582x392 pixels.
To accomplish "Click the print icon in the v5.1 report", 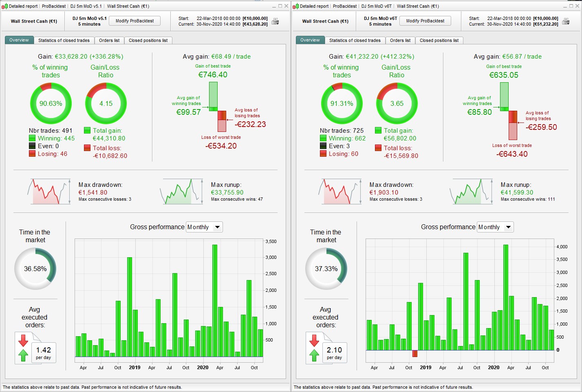I will [276, 21].
